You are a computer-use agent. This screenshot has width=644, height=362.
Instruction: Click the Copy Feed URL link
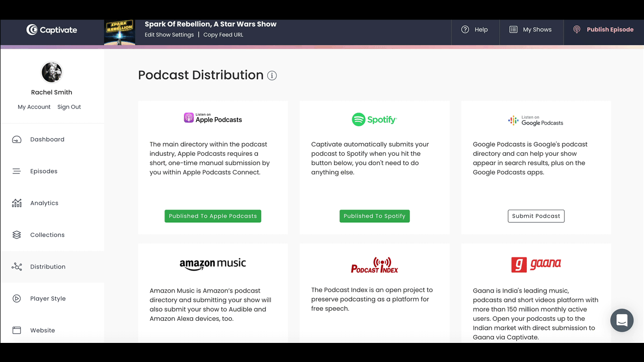tap(223, 35)
